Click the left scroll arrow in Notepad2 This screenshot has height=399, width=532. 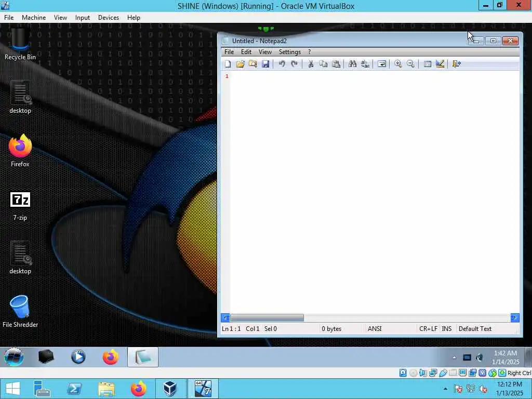pyautogui.click(x=225, y=318)
